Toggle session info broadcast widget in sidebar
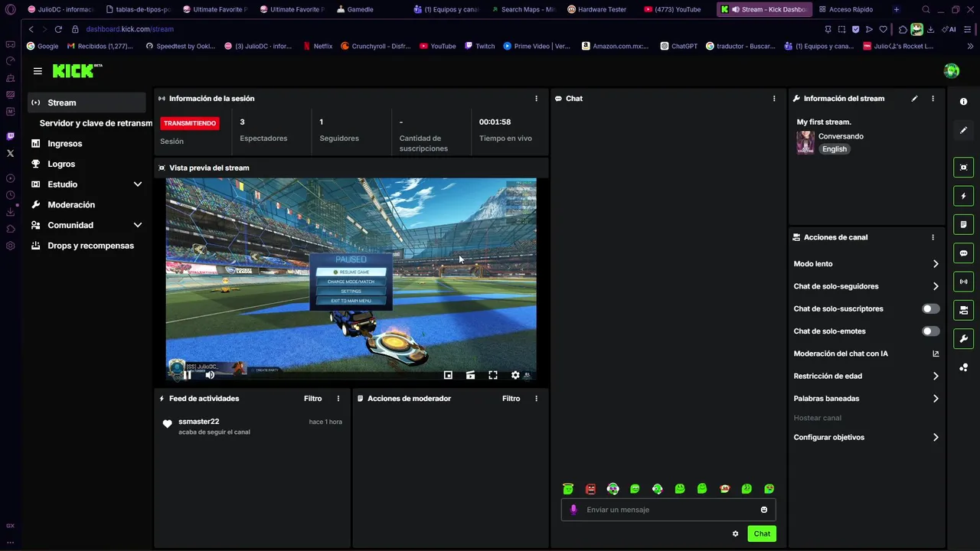The width and height of the screenshot is (980, 551). coord(964,282)
